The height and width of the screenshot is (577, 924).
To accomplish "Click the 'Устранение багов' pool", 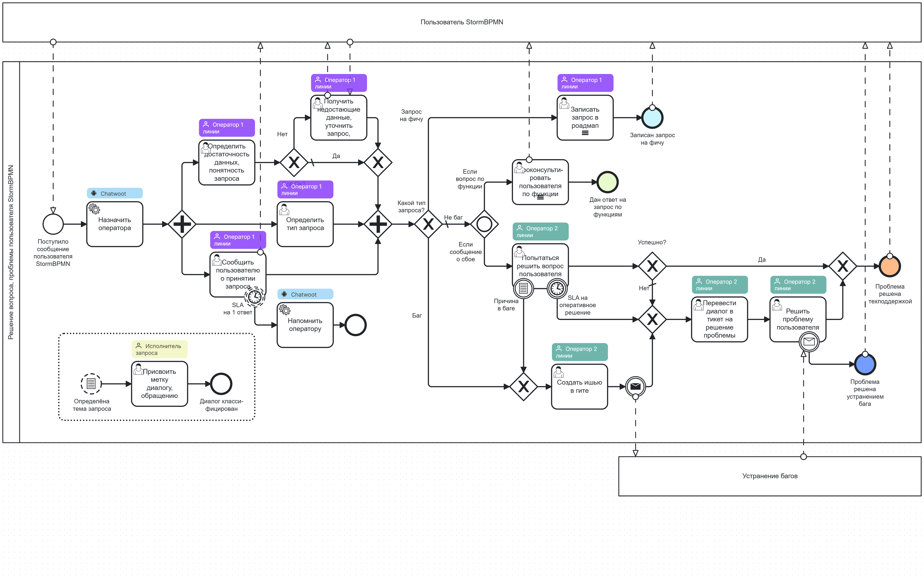I will coord(770,476).
